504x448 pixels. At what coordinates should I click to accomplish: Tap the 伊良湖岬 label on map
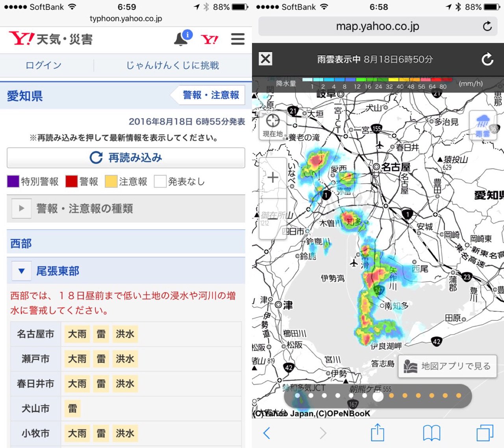[x=386, y=346]
